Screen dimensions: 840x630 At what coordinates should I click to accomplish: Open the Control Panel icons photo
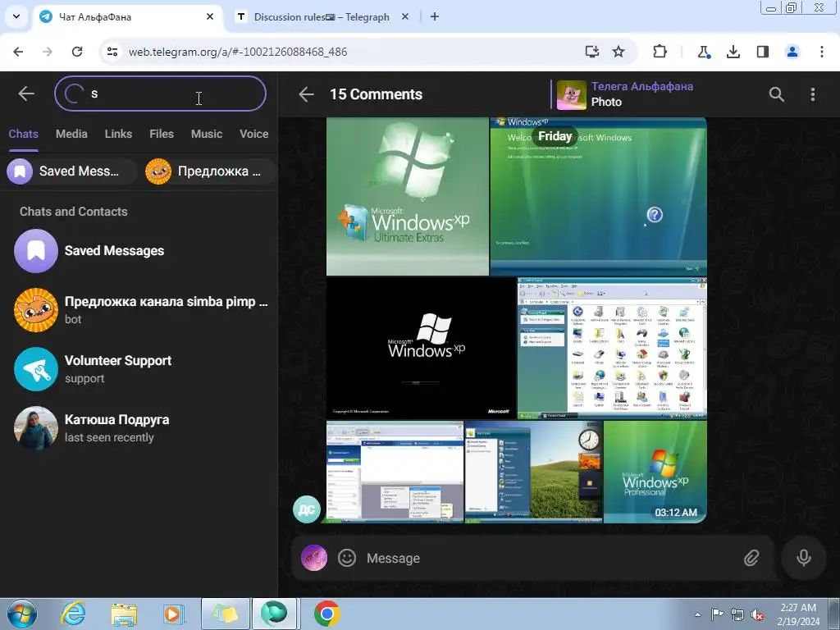[612, 348]
